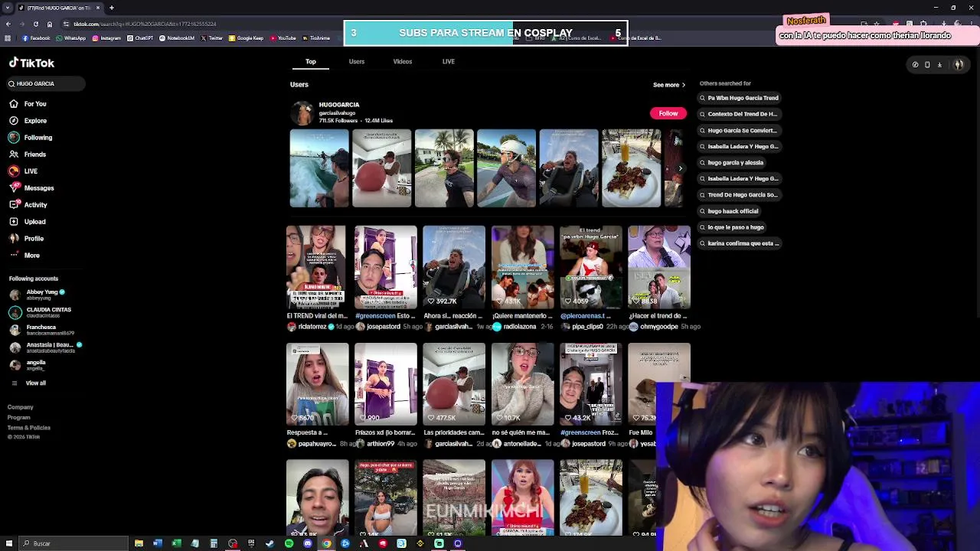Open the pipe_clips0 author link

click(583, 327)
